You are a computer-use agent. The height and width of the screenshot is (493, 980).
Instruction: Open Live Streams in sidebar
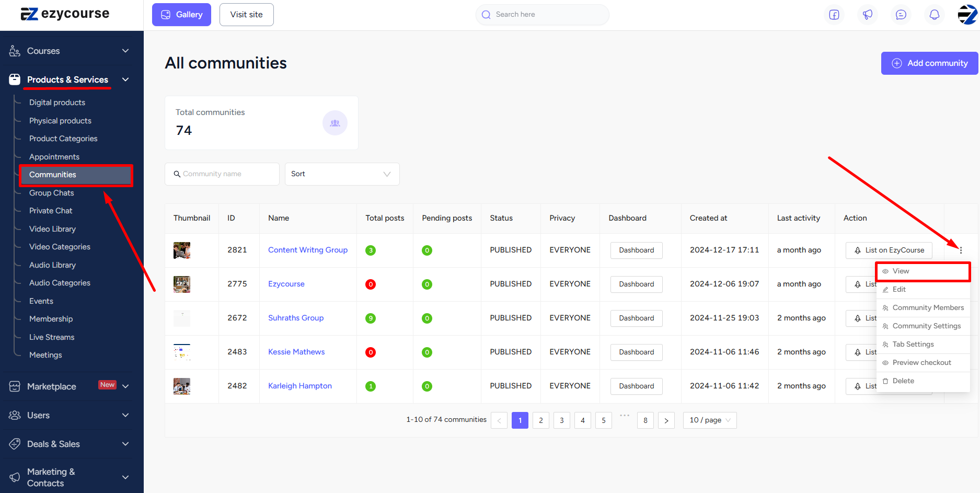tap(52, 337)
